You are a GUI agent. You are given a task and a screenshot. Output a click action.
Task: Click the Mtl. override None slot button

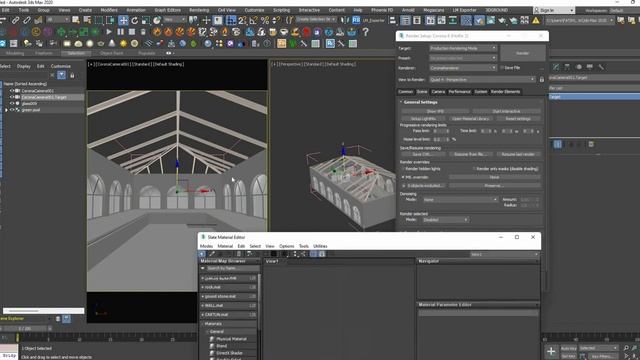coord(495,177)
